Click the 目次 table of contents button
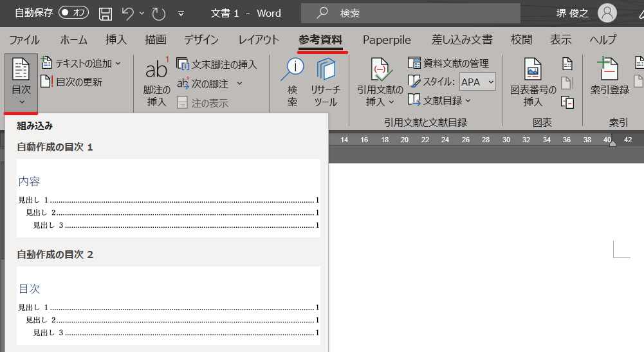This screenshot has height=352, width=644. click(x=21, y=81)
